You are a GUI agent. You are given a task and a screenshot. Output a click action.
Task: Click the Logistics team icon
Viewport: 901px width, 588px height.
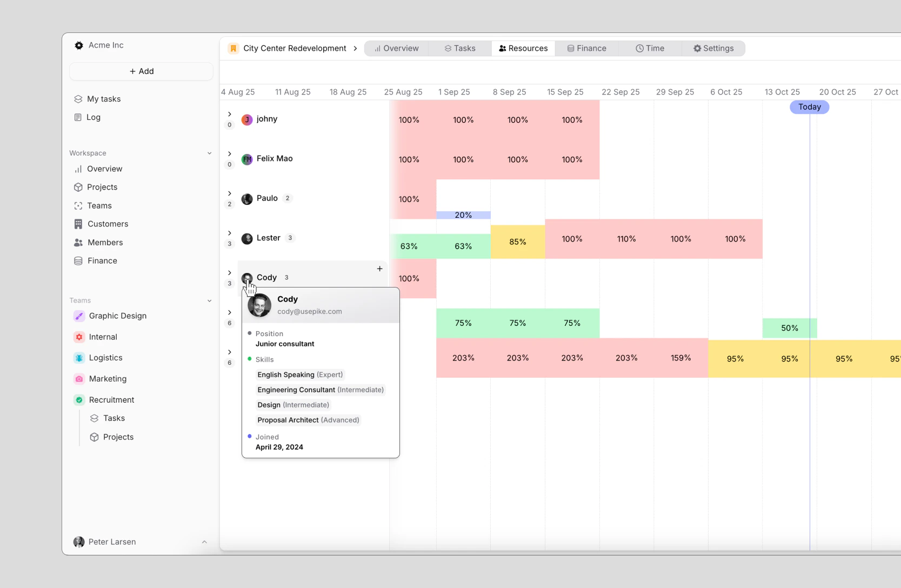(x=79, y=358)
